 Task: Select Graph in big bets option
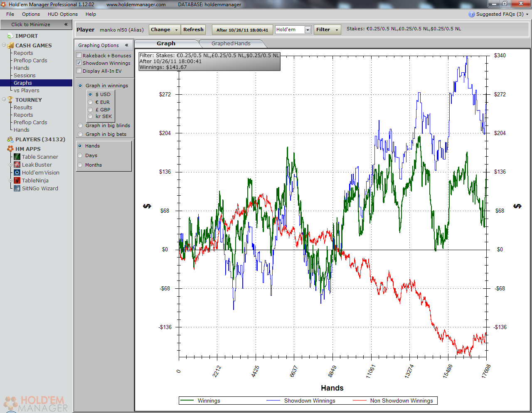(80, 134)
